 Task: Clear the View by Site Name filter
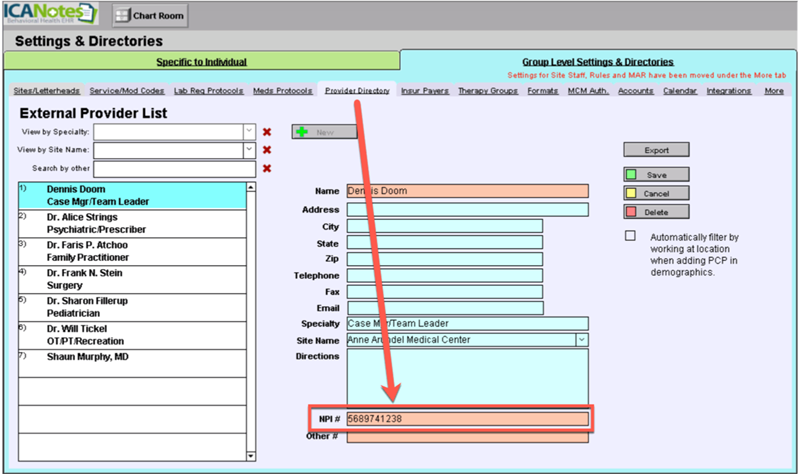coord(267,150)
